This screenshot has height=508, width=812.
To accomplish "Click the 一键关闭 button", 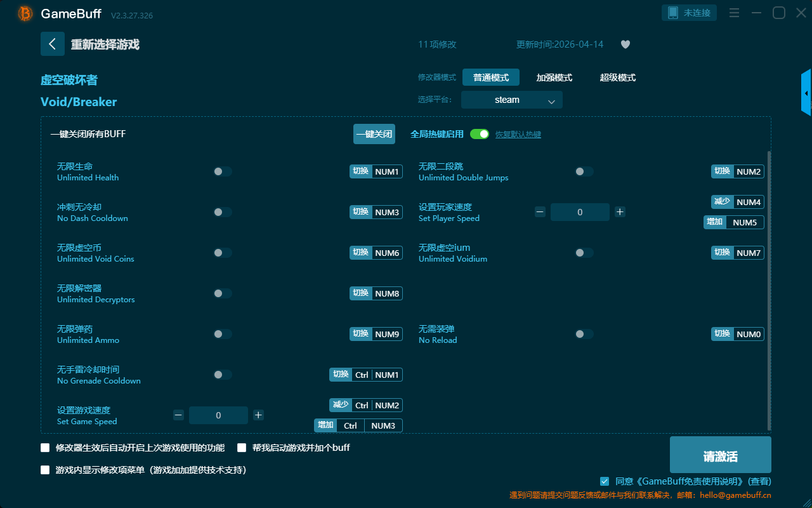I will (374, 134).
